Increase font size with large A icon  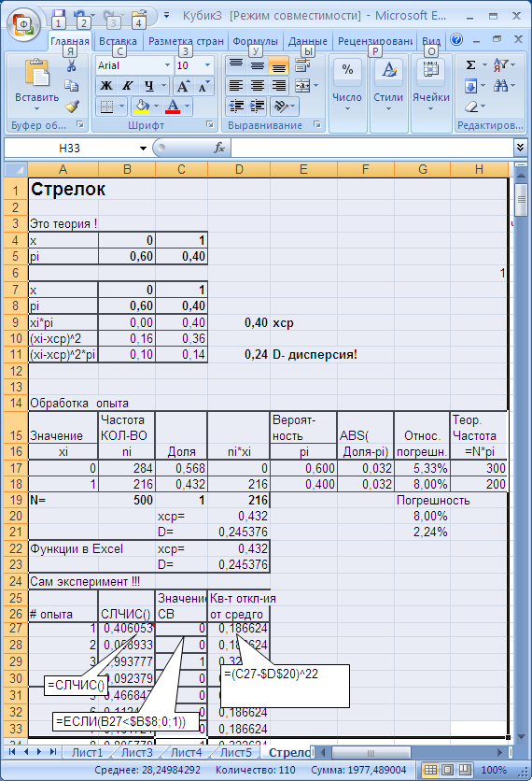point(183,86)
